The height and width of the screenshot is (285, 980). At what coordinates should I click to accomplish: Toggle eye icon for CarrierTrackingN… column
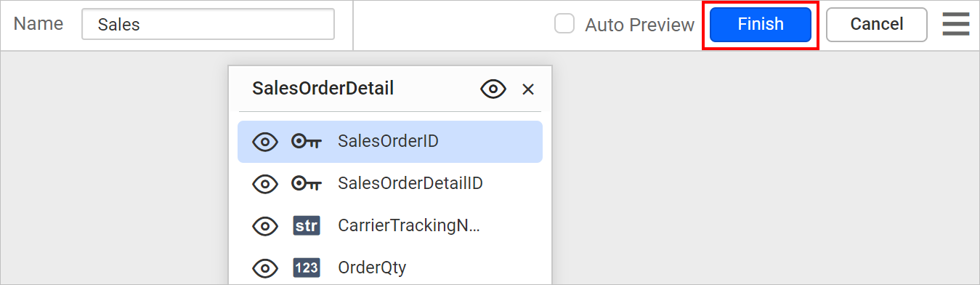point(264,226)
